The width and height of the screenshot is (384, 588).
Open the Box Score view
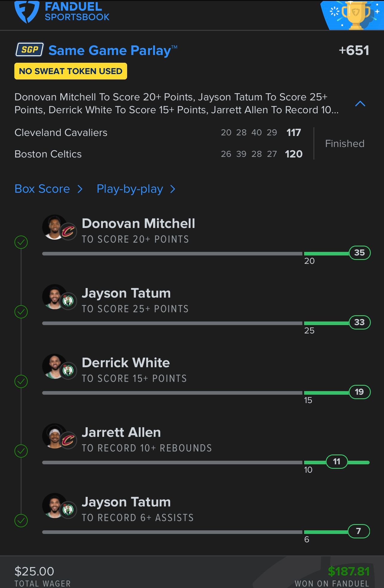coord(48,189)
